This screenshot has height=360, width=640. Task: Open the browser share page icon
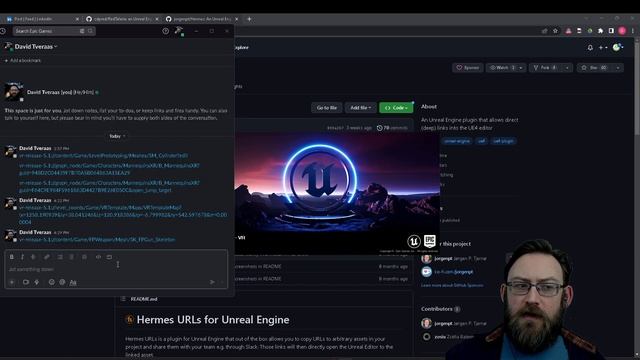(544, 31)
